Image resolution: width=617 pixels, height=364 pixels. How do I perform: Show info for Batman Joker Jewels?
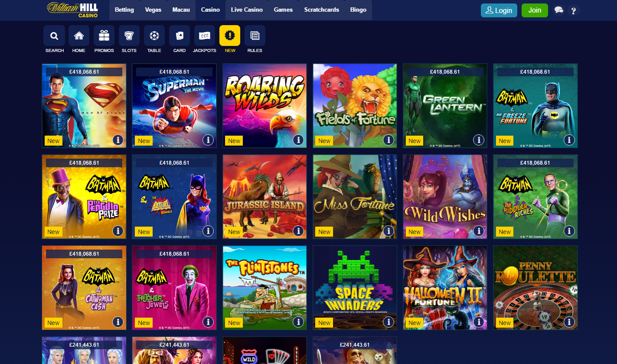click(x=208, y=322)
